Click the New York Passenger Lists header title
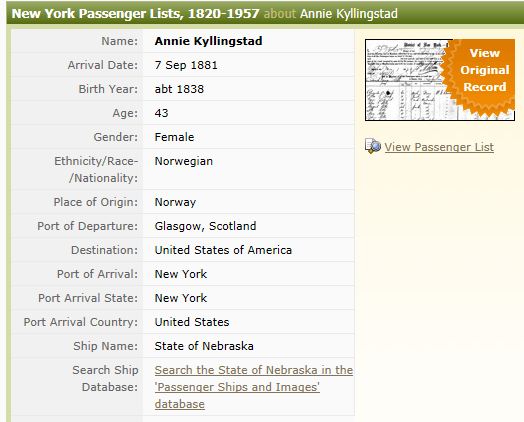The width and height of the screenshot is (524, 422). (135, 14)
